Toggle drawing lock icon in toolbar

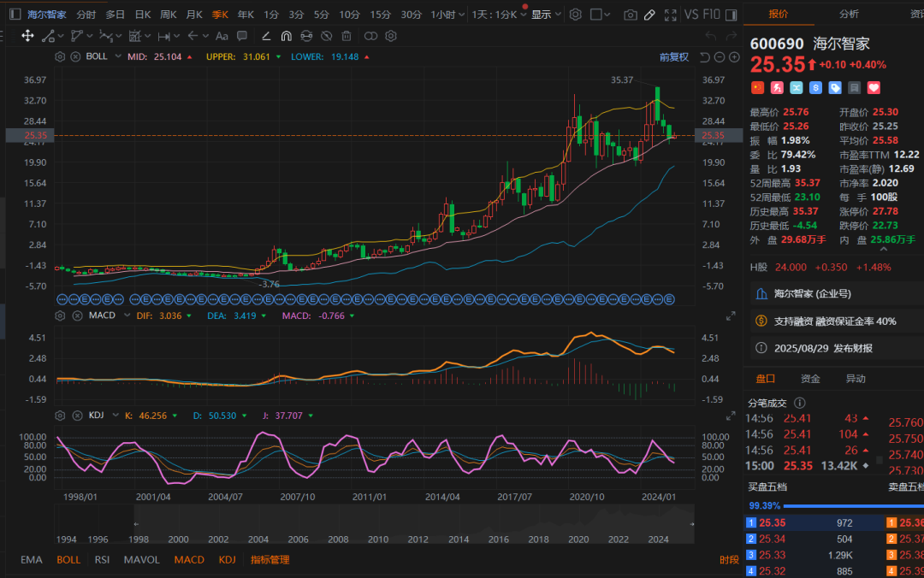click(x=305, y=36)
